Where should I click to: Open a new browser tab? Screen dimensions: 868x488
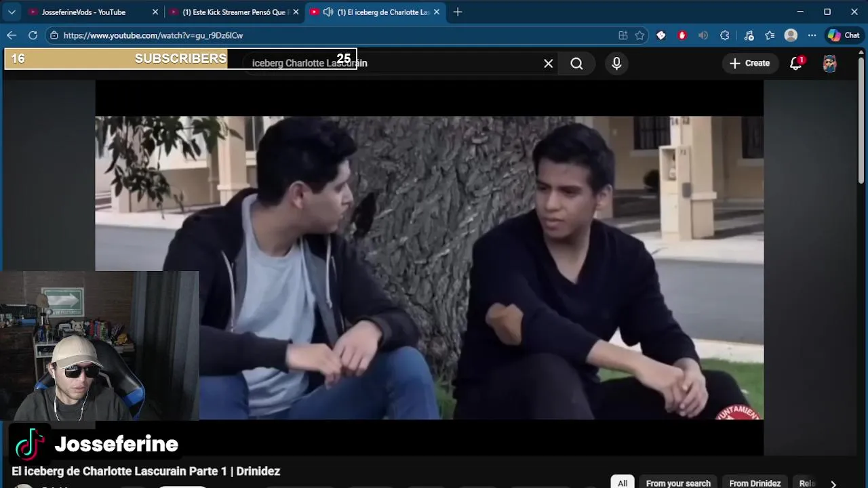coord(458,12)
